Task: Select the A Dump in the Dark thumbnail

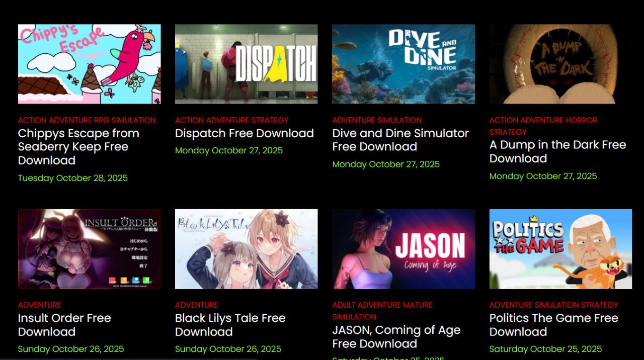Action: tap(560, 64)
